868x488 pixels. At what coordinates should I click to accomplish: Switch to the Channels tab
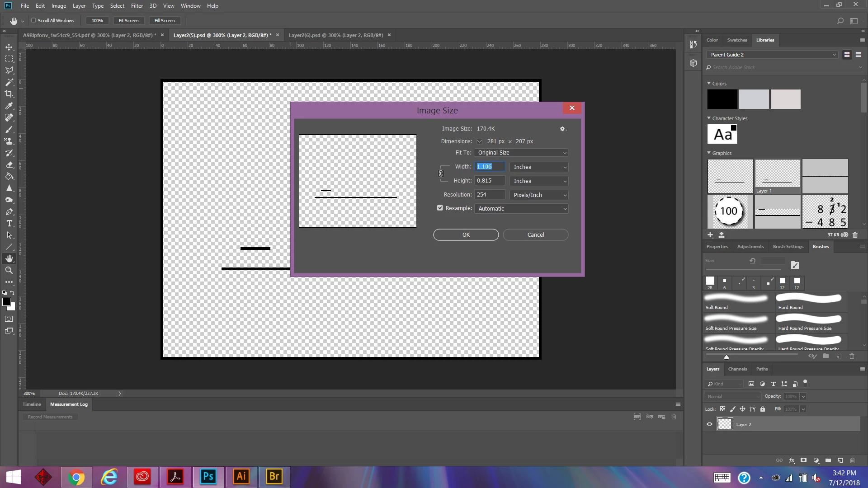coord(737,369)
